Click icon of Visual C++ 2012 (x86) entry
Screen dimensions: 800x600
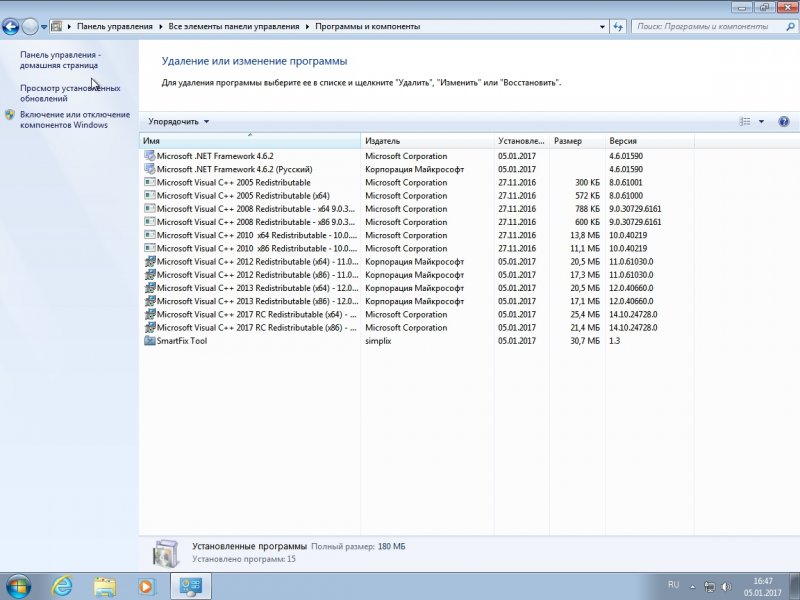coord(149,274)
